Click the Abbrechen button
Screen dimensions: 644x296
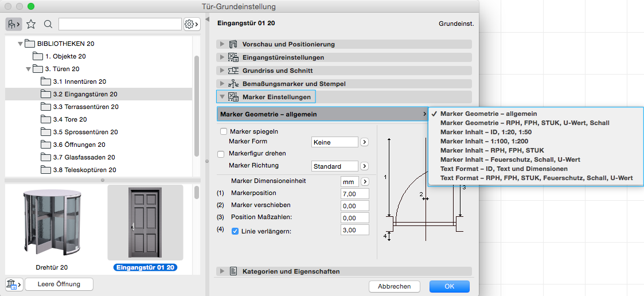click(x=394, y=286)
